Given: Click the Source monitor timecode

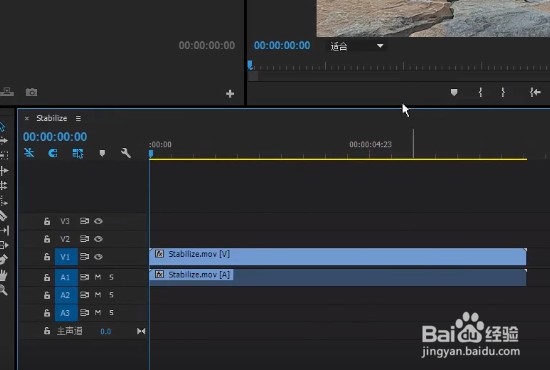Looking at the screenshot, I should [x=207, y=45].
